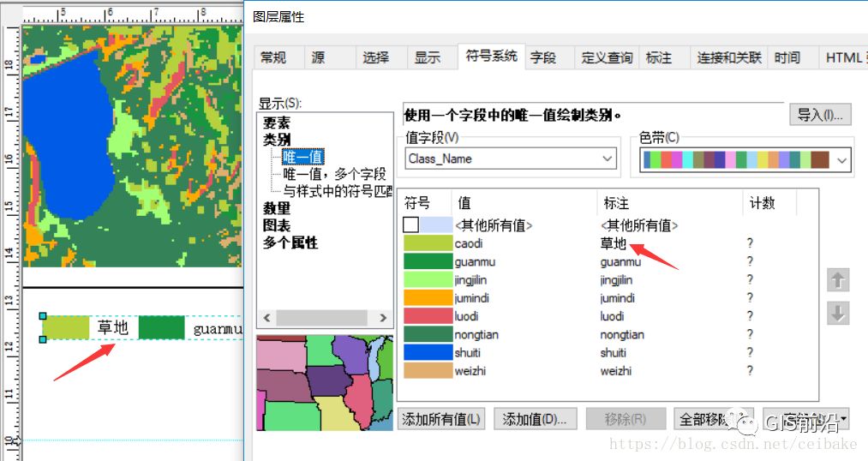Select 图表 in the display list
The width and height of the screenshot is (868, 461).
pyautogui.click(x=276, y=225)
